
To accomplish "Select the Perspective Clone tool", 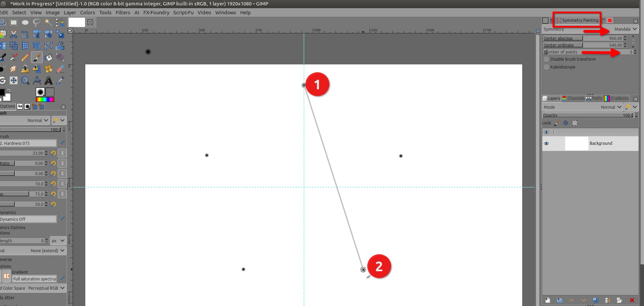I will click(37, 69).
